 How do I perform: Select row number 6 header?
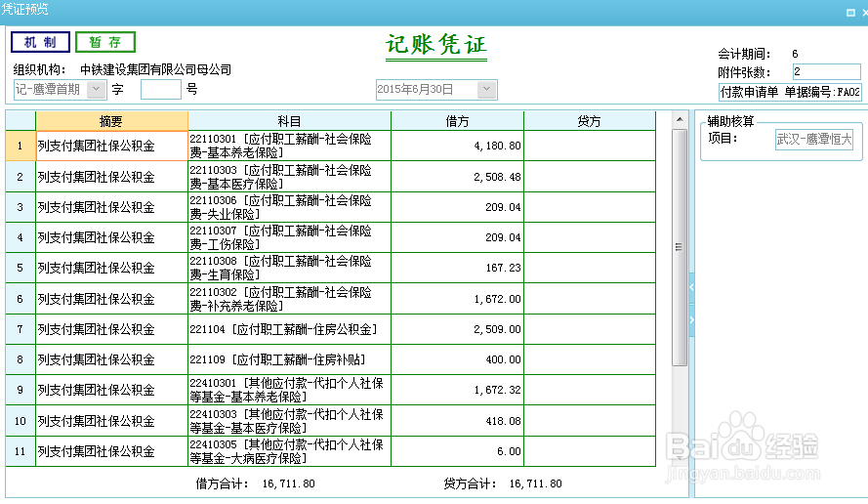pos(21,299)
